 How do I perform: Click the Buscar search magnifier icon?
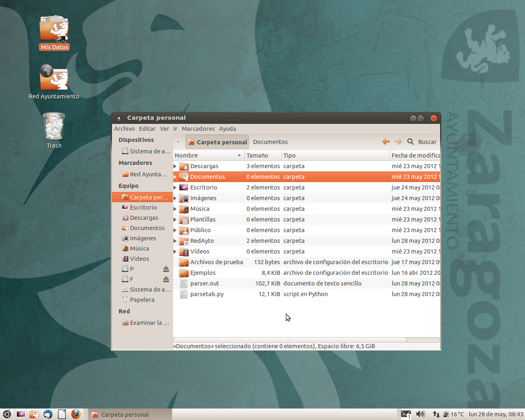click(x=411, y=142)
